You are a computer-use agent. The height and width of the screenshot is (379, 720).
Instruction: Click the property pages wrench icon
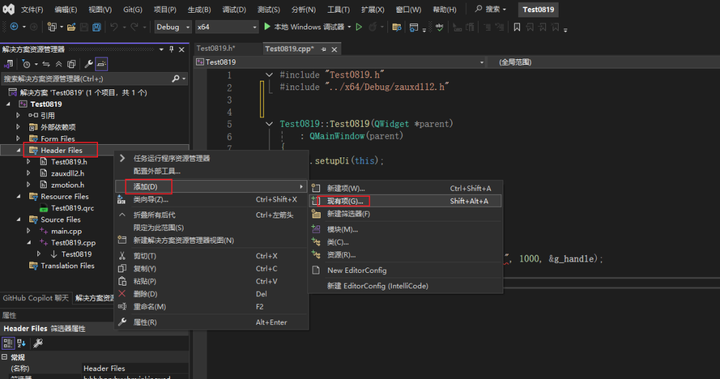tap(38, 343)
